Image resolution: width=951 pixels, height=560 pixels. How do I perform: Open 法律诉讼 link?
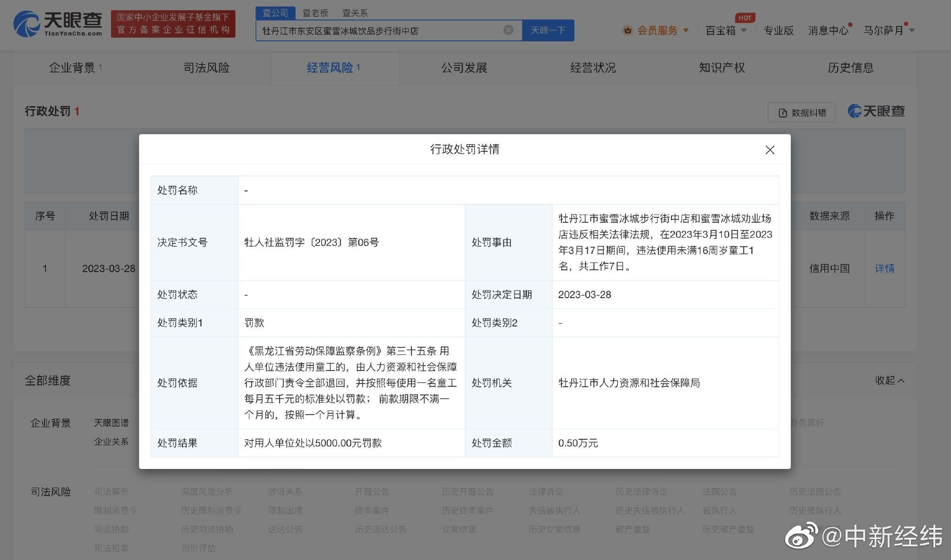(x=546, y=491)
